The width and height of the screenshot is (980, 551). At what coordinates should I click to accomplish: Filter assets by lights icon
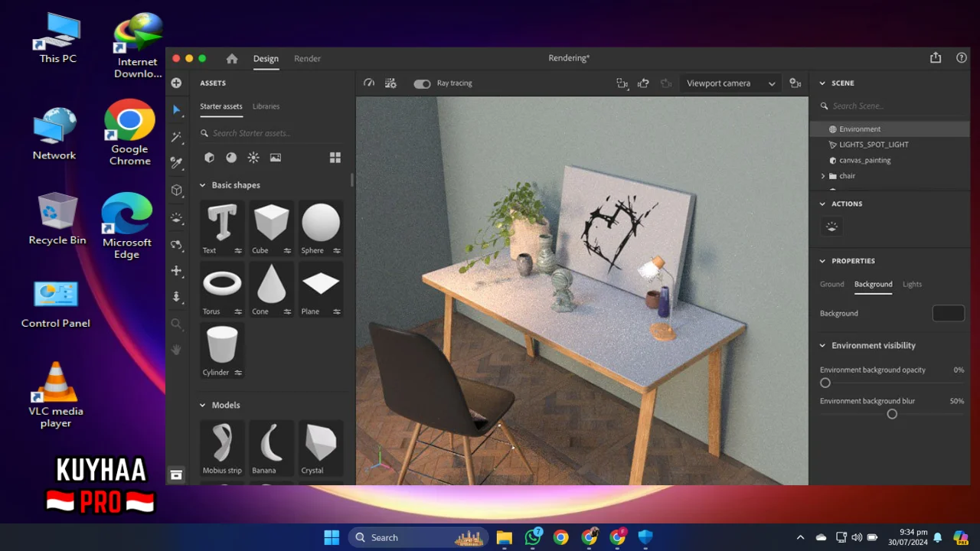253,158
